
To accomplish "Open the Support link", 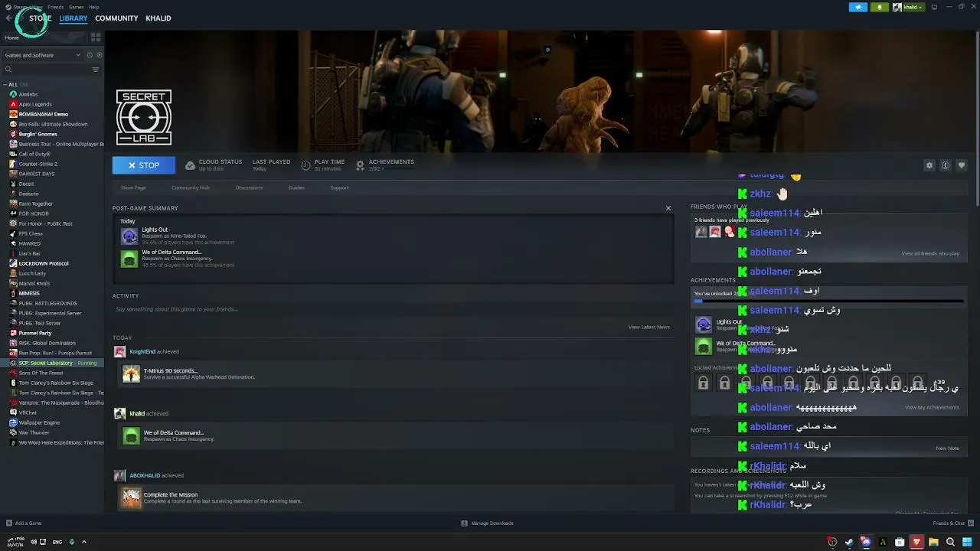I will (339, 187).
